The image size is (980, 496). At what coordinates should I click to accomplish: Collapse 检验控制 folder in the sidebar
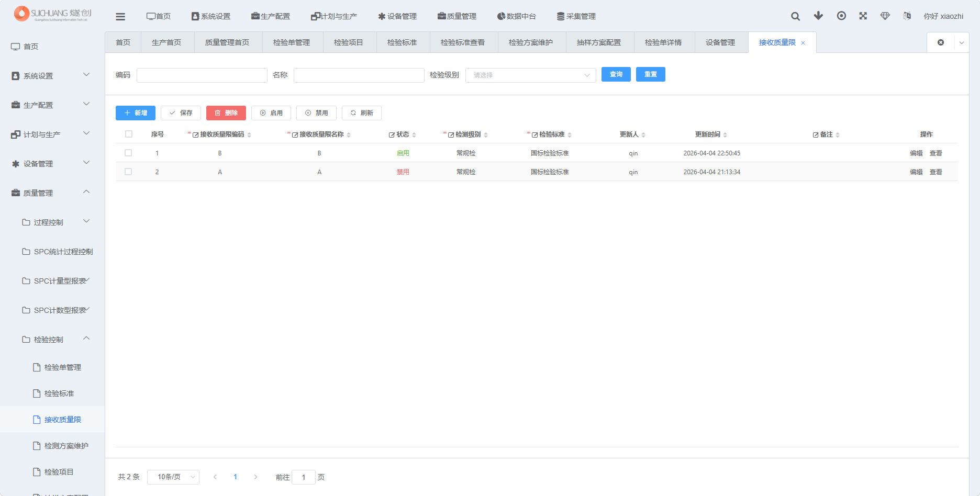pos(52,340)
